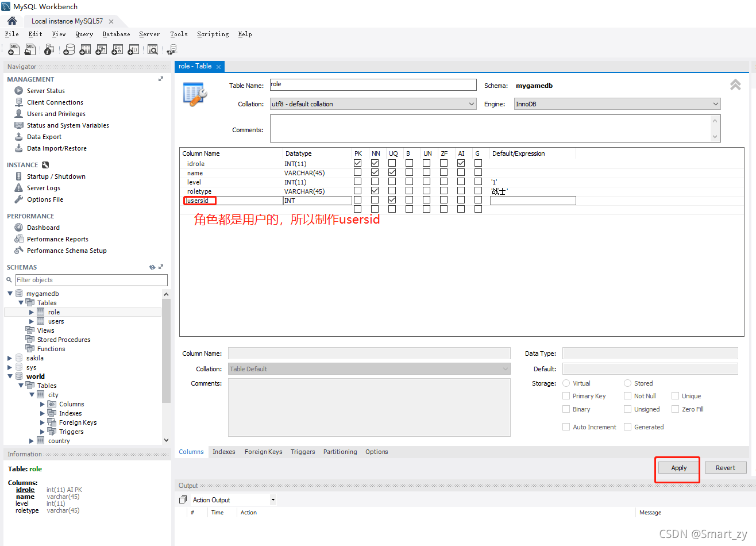Expand the sys schema node
Image resolution: width=756 pixels, height=546 pixels.
tap(10, 367)
